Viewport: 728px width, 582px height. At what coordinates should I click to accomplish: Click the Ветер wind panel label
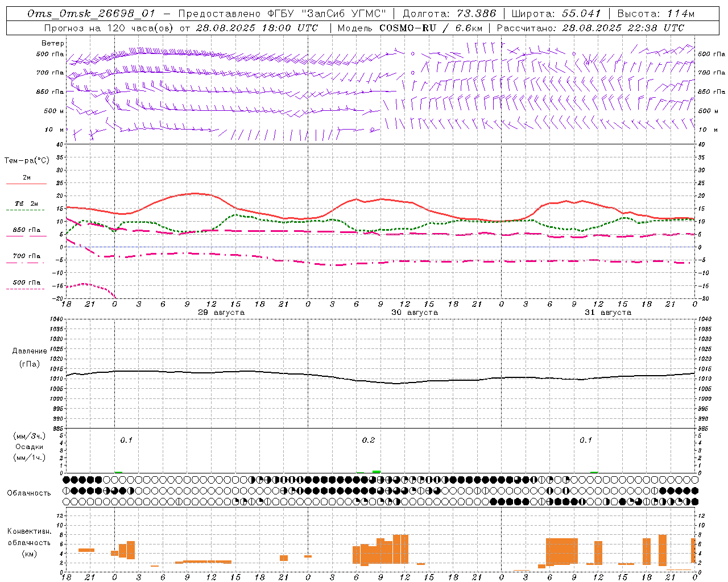pyautogui.click(x=52, y=43)
